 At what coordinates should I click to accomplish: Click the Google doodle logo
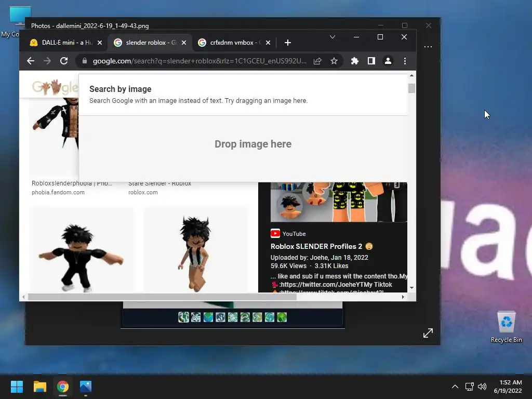pyautogui.click(x=54, y=87)
